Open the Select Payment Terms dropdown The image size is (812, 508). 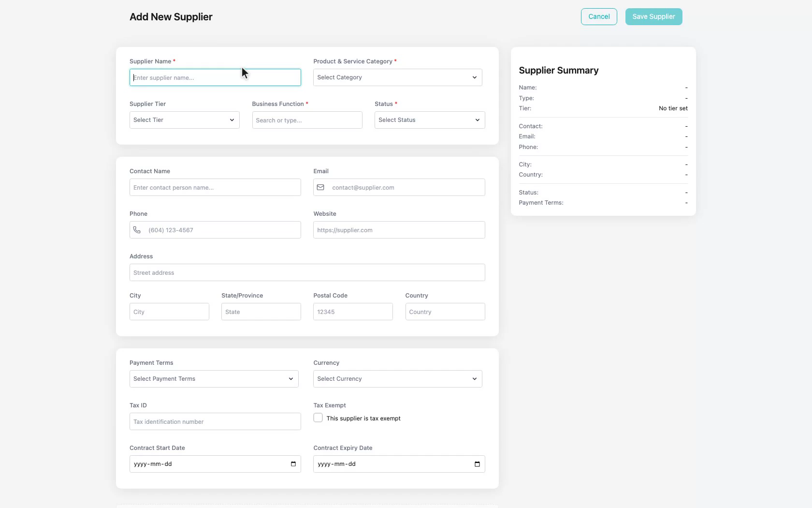pyautogui.click(x=214, y=379)
